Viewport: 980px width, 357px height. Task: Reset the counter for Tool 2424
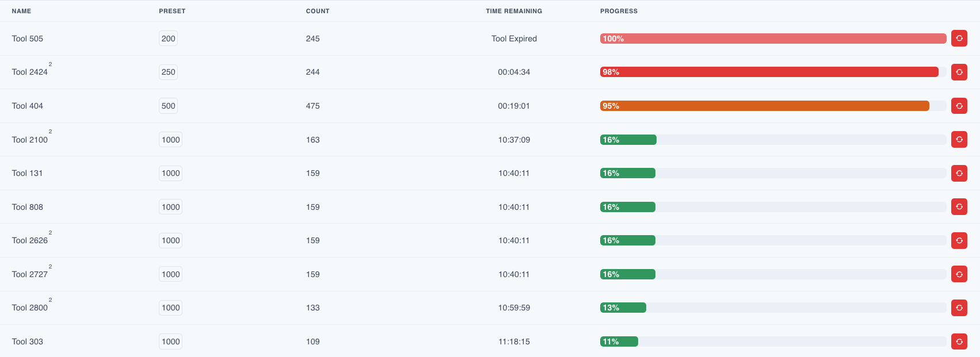[x=959, y=72]
